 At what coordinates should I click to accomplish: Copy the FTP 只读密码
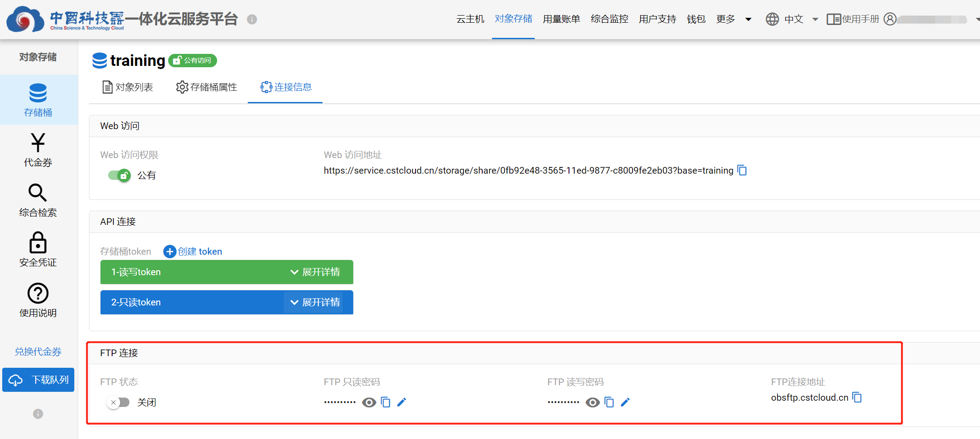coord(386,402)
